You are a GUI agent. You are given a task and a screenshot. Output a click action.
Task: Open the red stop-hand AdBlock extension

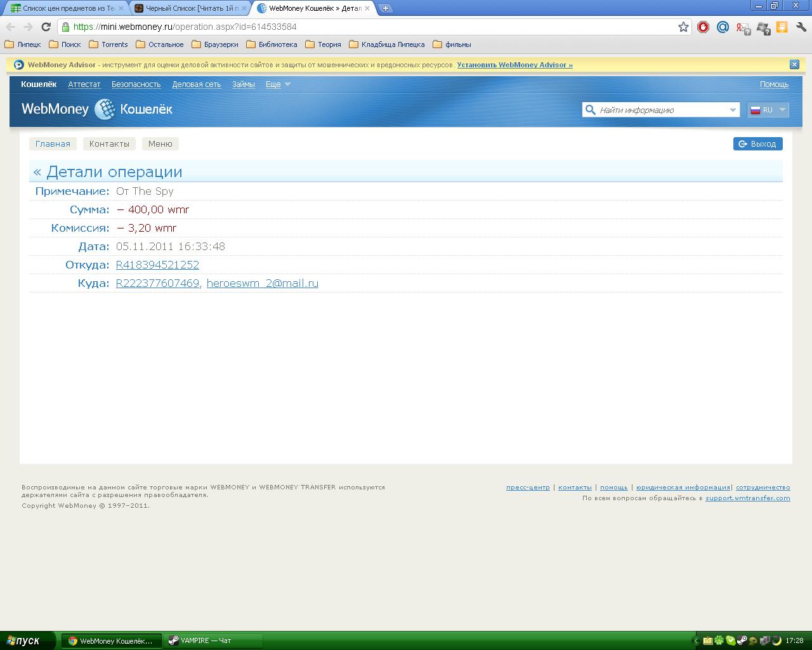[x=703, y=27]
